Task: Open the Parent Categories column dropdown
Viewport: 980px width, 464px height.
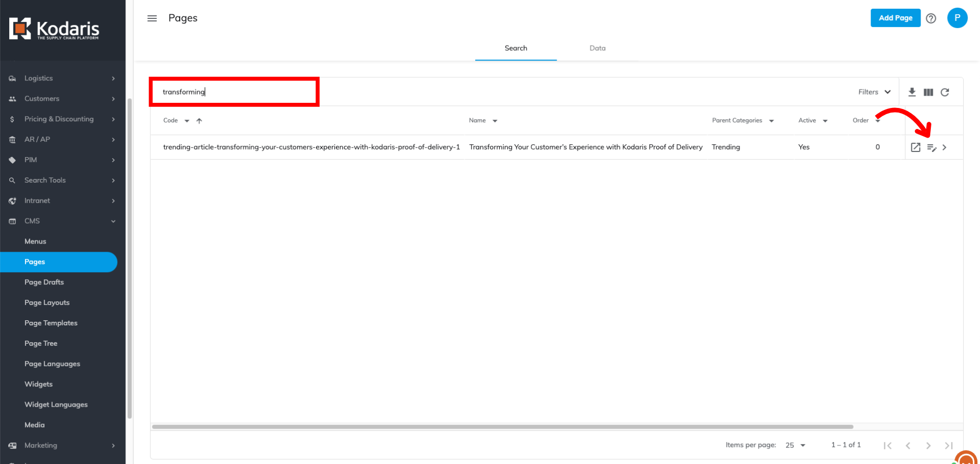Action: (x=771, y=121)
